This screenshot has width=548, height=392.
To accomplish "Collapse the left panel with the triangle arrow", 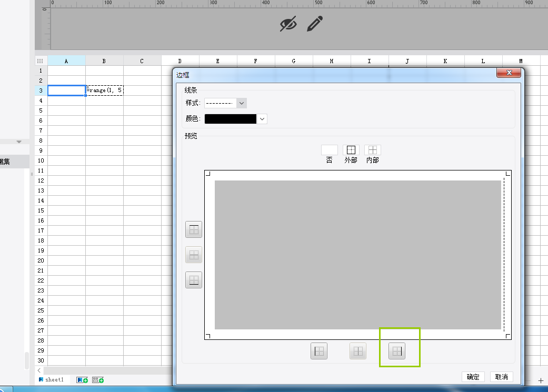I will [x=19, y=142].
